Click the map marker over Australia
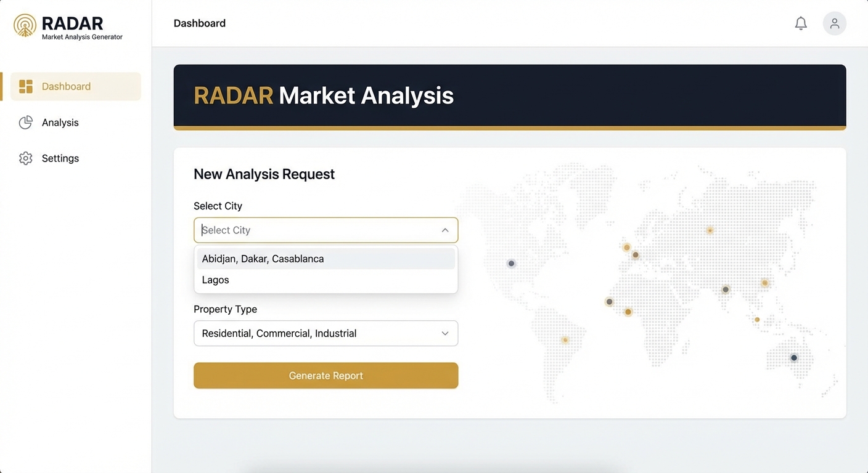This screenshot has width=868, height=473. click(794, 358)
